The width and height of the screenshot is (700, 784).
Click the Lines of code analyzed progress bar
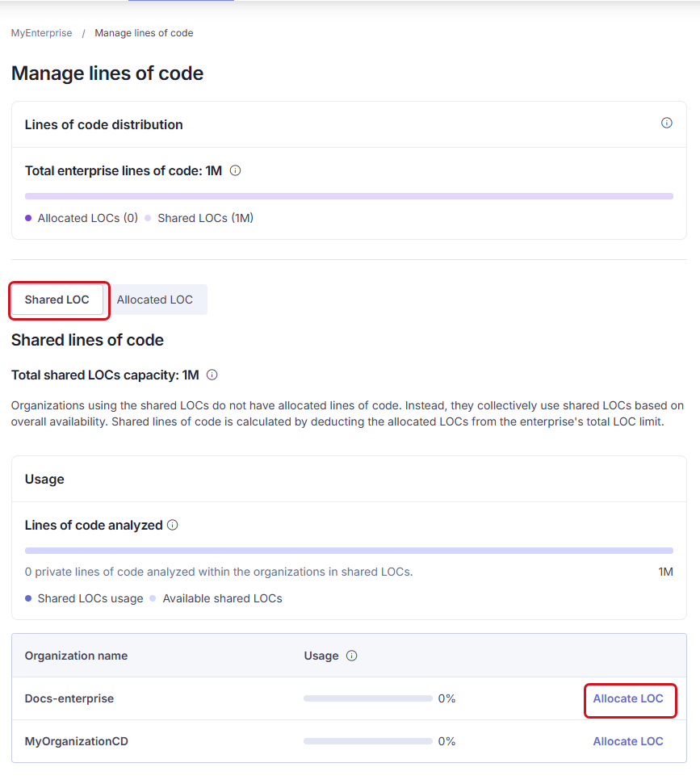coord(349,550)
